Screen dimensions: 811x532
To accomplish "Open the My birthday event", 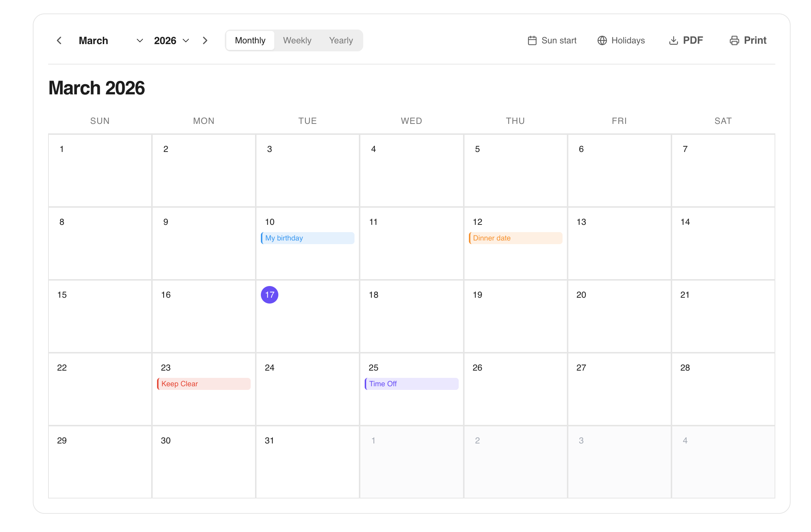I will tap(307, 238).
